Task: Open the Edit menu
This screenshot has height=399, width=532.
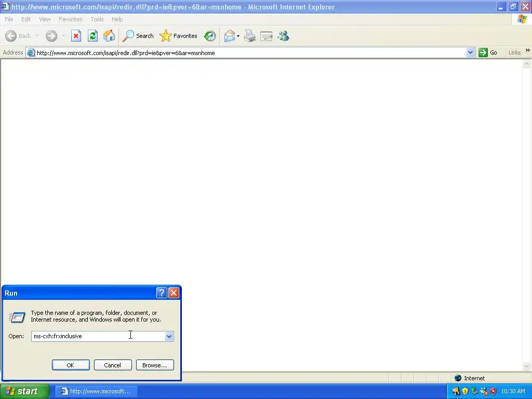Action: coord(26,19)
